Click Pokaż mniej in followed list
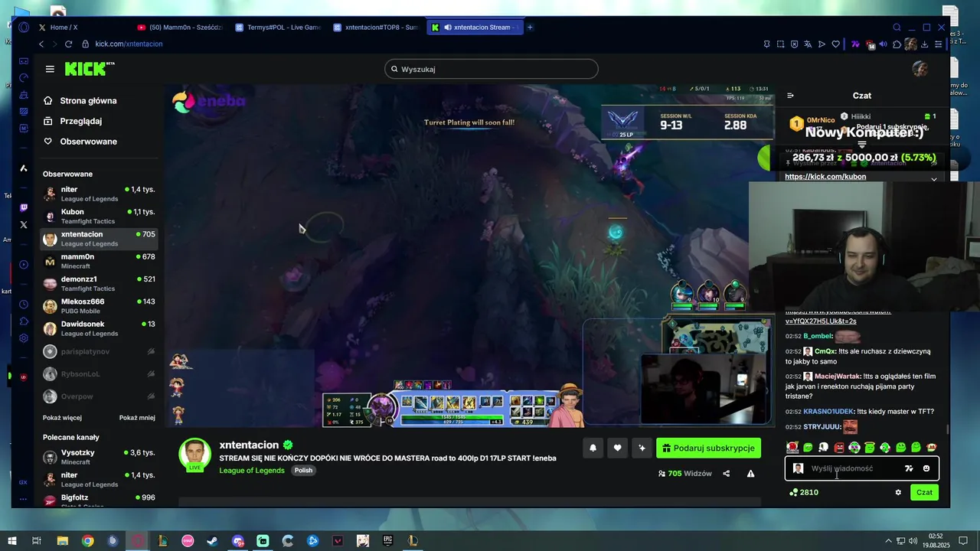Image resolution: width=980 pixels, height=551 pixels. click(137, 418)
